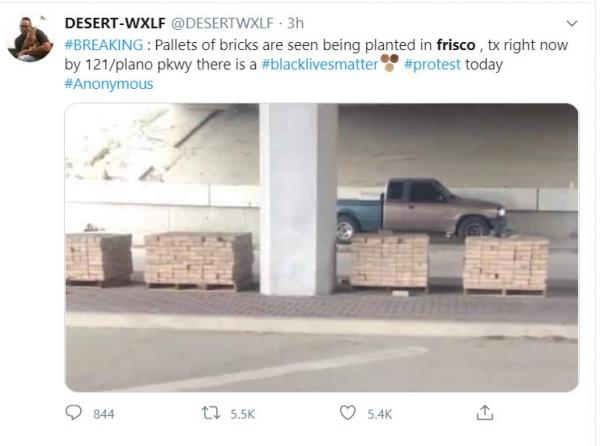Viewport: 600px width, 446px height.
Task: Open share options via share icon
Action: (484, 413)
